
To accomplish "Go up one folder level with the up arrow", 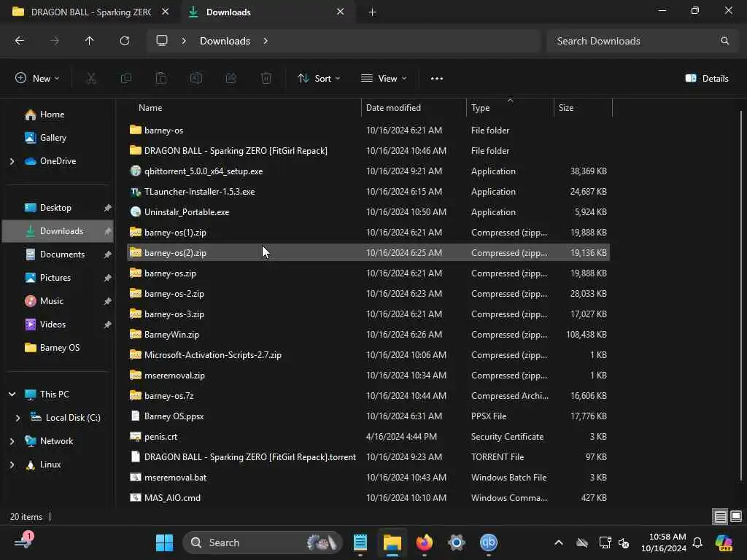I will point(89,41).
